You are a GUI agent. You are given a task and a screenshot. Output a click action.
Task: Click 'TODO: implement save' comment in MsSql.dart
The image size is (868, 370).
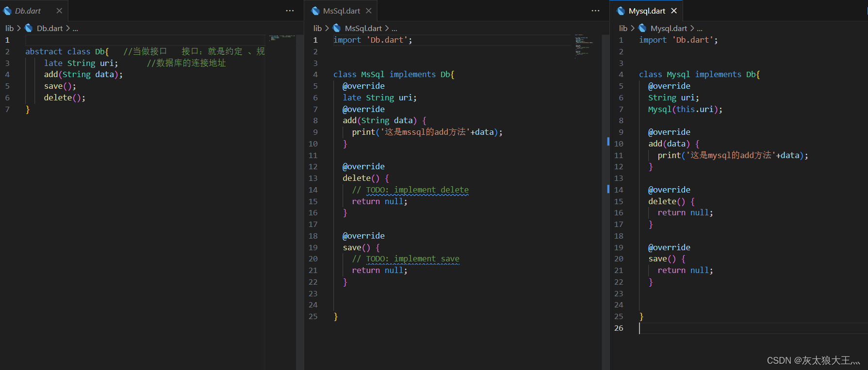(412, 259)
